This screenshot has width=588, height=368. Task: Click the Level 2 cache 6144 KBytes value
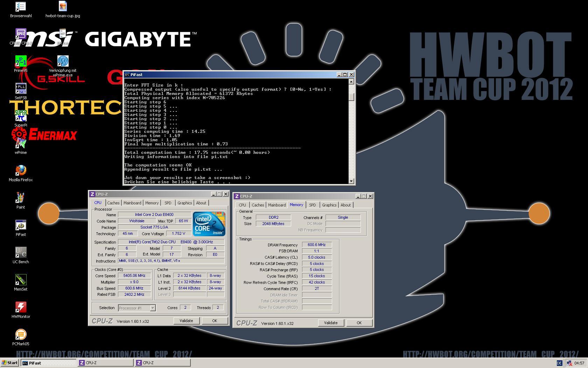tap(189, 288)
